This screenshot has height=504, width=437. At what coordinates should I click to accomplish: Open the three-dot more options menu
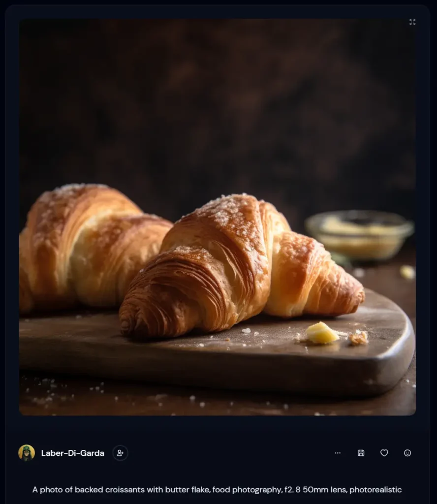338,453
